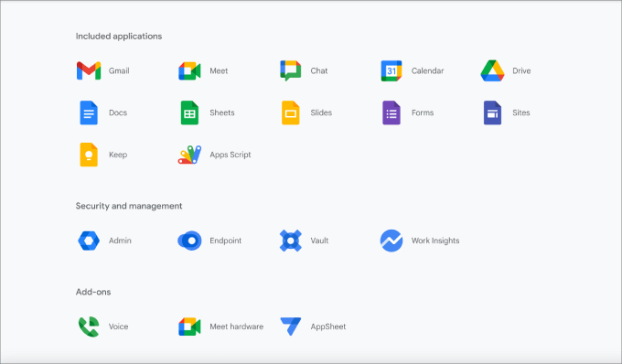622x364 pixels.
Task: Open the Work Insights text label
Action: (435, 241)
